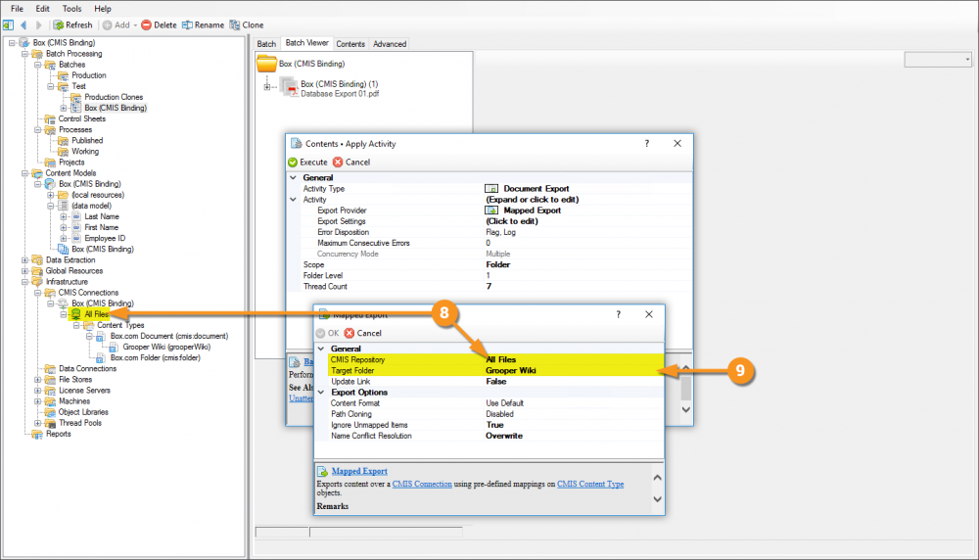Open the CMIS Connection help link
The width and height of the screenshot is (979, 560).
coord(422,484)
